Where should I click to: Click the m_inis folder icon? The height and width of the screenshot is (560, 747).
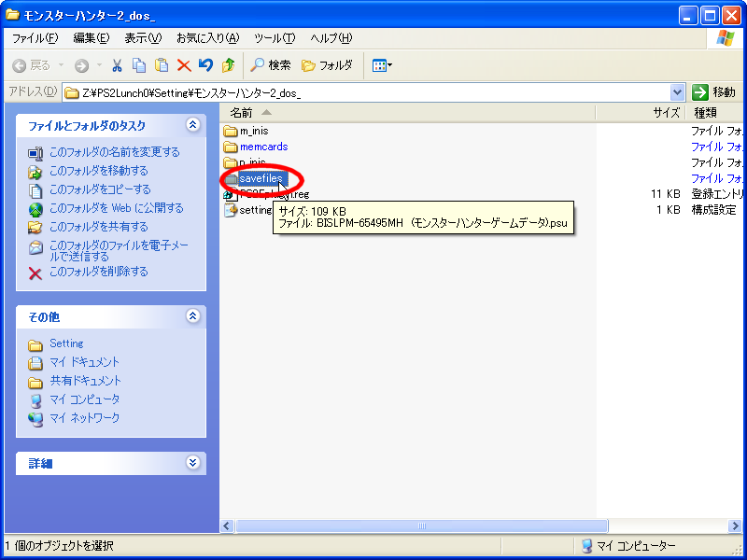tap(231, 131)
